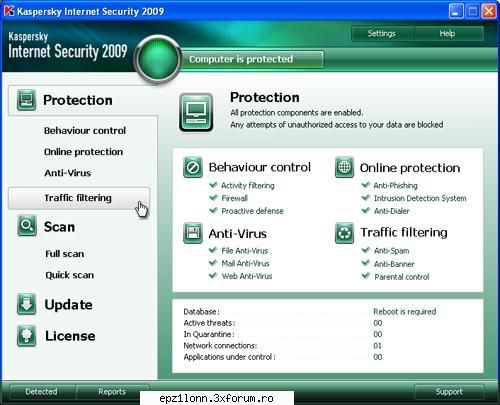
Task: Select Behaviour control in sidebar
Action: (85, 130)
